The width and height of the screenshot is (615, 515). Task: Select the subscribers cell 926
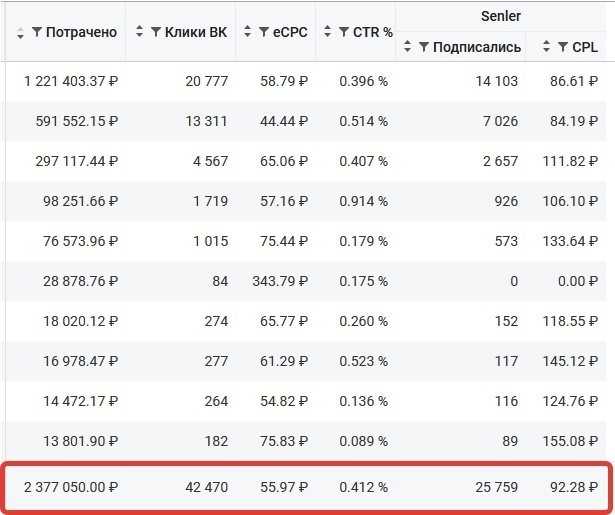coord(506,201)
